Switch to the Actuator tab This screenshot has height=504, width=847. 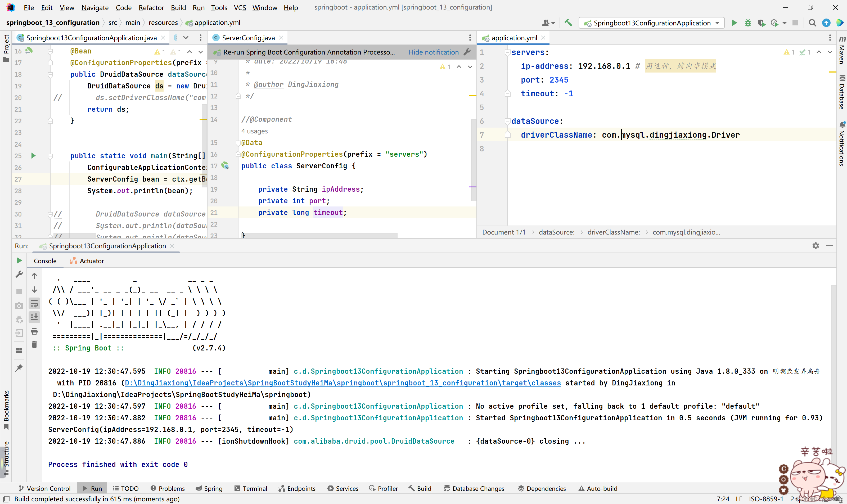click(x=87, y=261)
